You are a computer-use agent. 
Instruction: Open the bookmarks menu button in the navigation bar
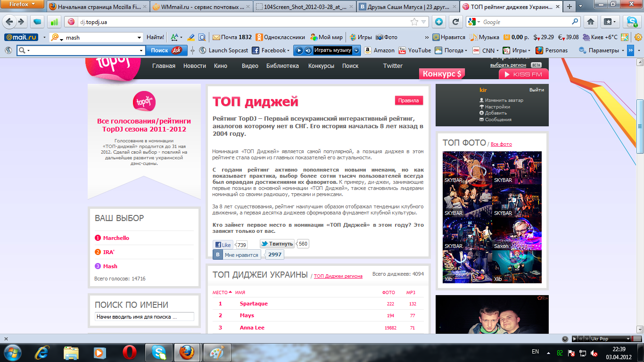click(610, 22)
